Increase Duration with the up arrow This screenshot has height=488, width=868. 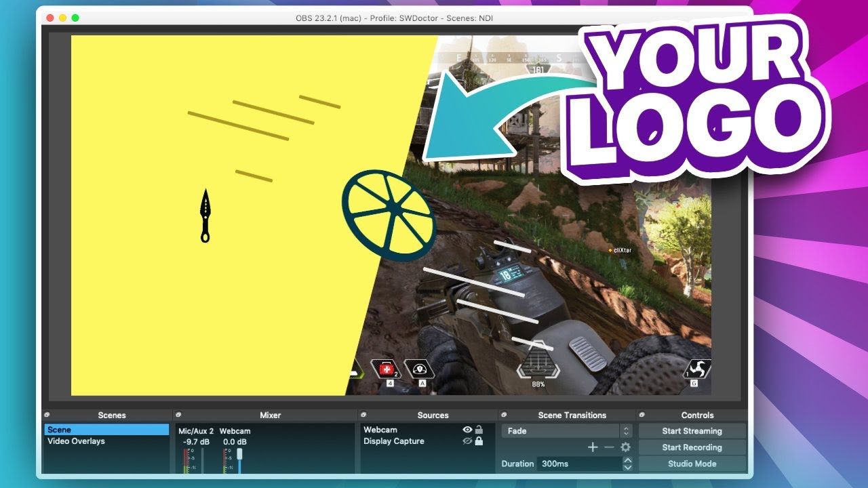coord(627,460)
